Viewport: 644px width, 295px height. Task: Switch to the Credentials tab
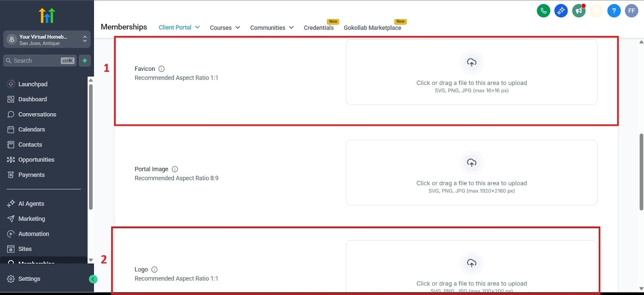[318, 28]
